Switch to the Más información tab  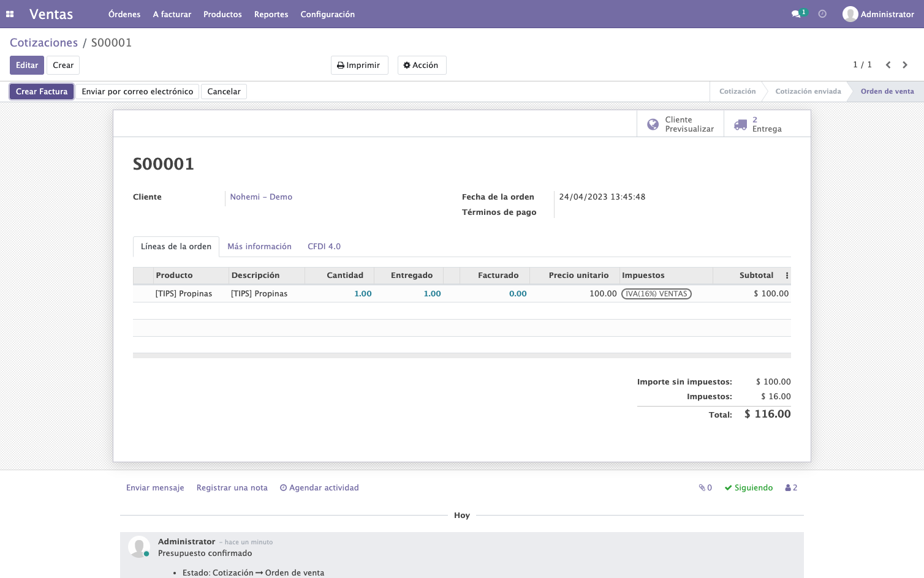tap(260, 247)
